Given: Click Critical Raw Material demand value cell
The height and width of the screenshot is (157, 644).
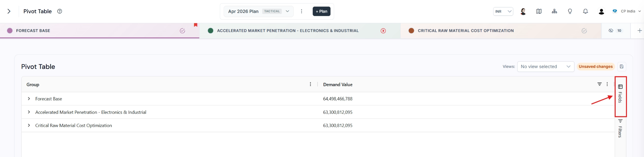Looking at the screenshot, I should [338, 125].
